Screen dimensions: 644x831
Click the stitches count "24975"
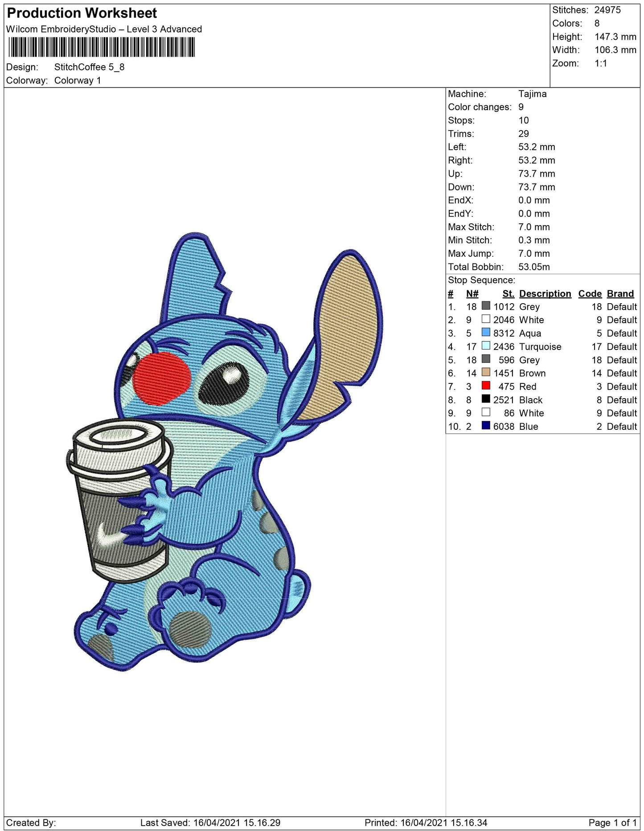[607, 10]
